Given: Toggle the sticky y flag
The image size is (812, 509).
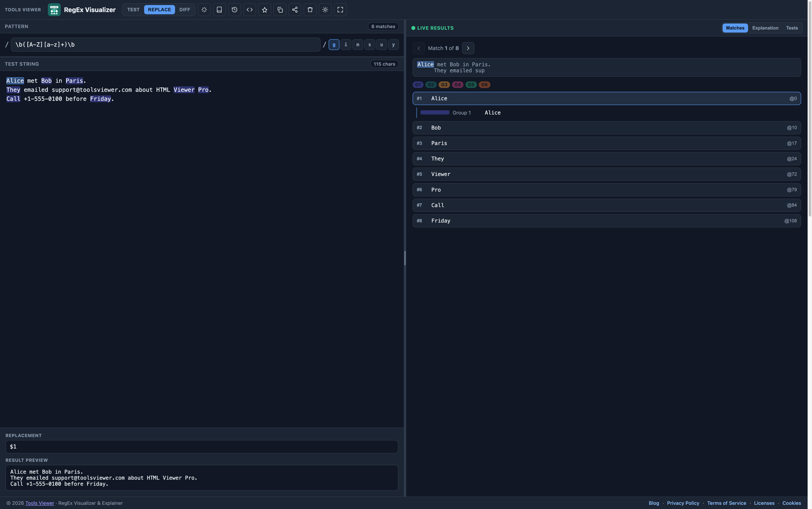Looking at the screenshot, I should 393,45.
